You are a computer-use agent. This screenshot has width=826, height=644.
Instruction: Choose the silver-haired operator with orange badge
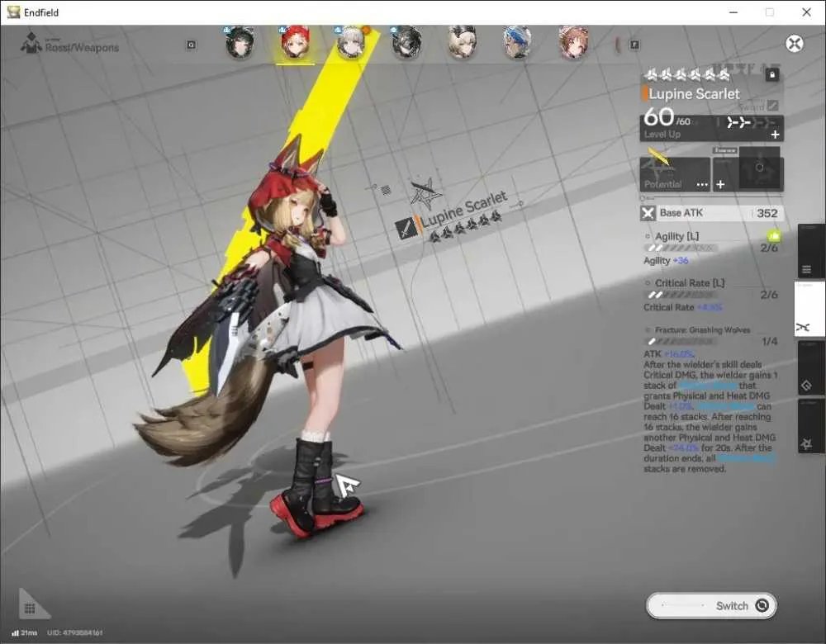351,43
